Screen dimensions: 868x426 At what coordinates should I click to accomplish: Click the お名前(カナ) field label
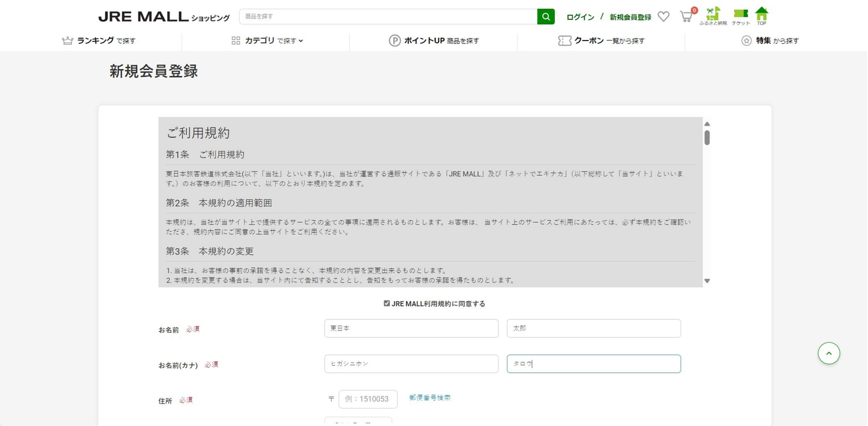(178, 365)
